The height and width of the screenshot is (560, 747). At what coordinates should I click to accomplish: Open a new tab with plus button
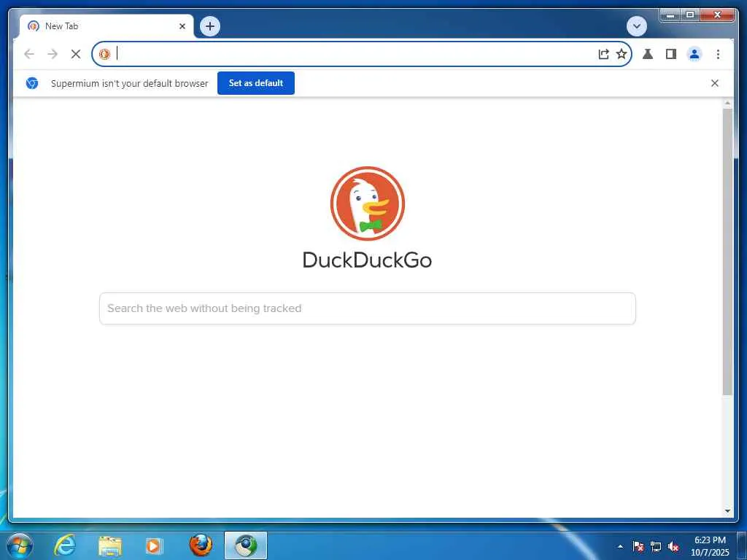[210, 26]
